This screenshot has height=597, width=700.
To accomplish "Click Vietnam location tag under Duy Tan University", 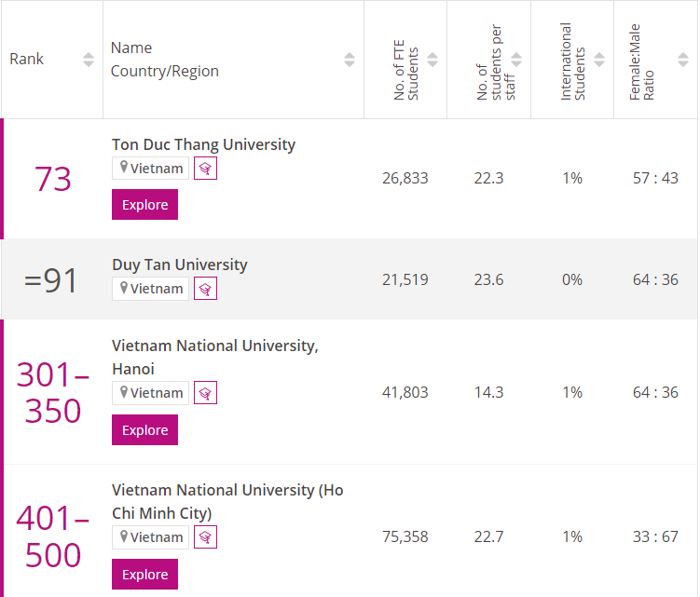I will coord(150,289).
